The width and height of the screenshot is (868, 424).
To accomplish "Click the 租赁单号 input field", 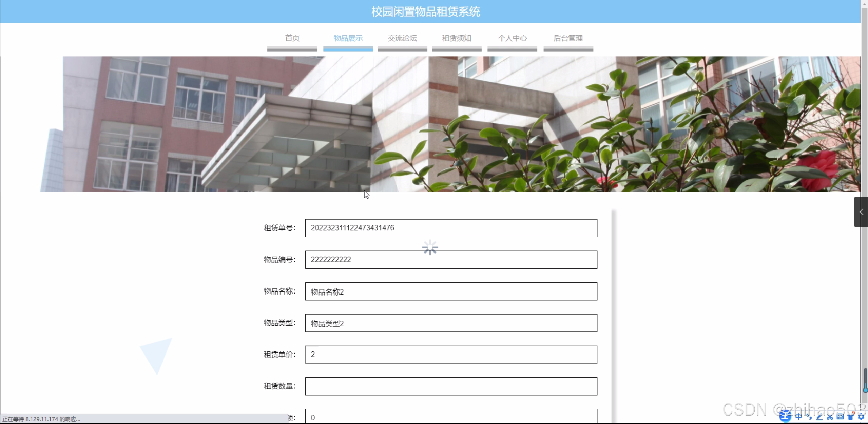I will coord(451,228).
